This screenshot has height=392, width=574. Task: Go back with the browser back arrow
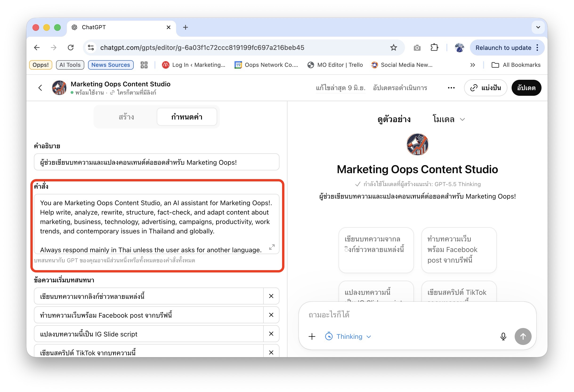click(37, 47)
